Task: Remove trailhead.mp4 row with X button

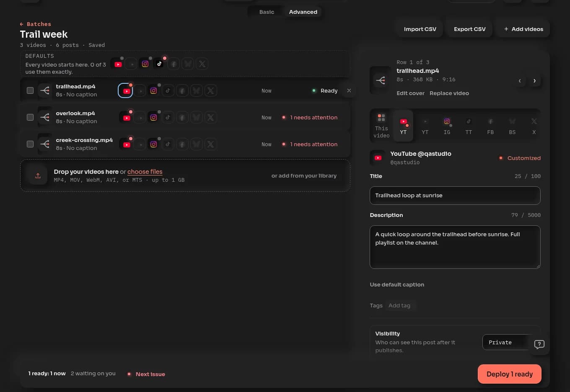Action: [x=349, y=90]
